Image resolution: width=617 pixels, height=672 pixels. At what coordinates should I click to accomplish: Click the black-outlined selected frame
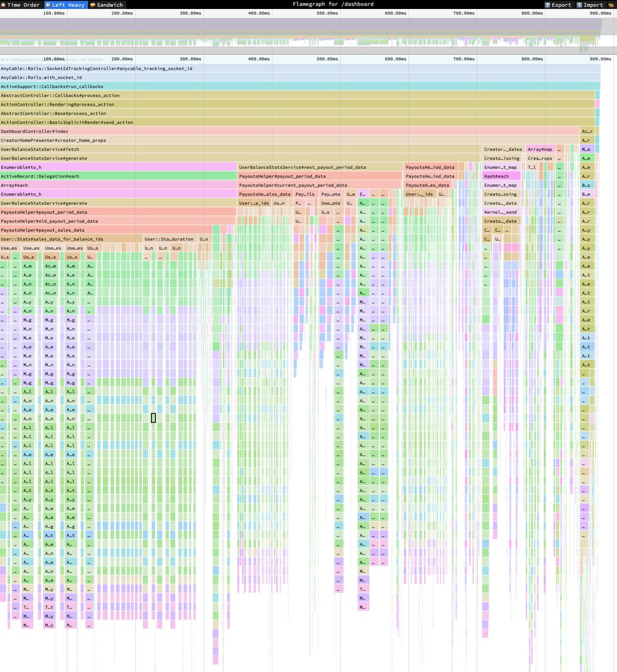(154, 418)
